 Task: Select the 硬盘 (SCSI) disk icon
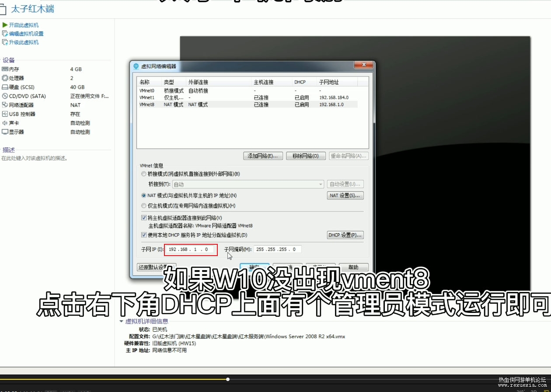[x=5, y=87]
